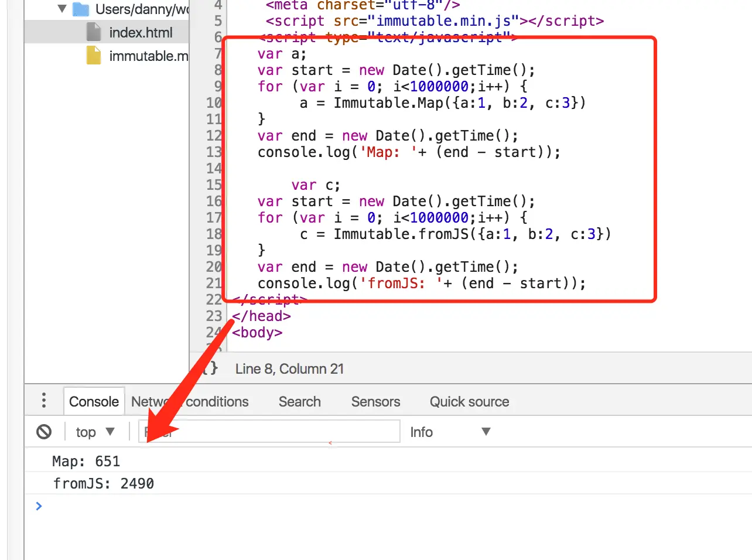Screen dimensions: 752x560
Task: Set a breakpoint on line number 18
Action: tap(214, 234)
